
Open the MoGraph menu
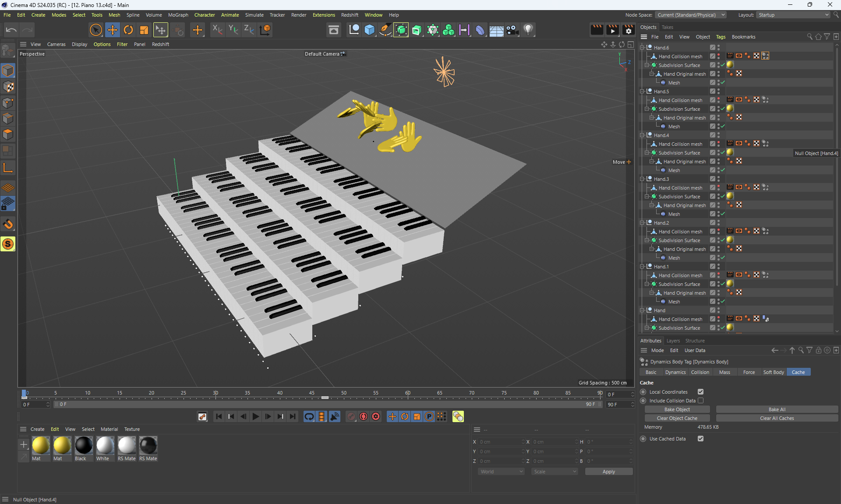[x=178, y=15]
